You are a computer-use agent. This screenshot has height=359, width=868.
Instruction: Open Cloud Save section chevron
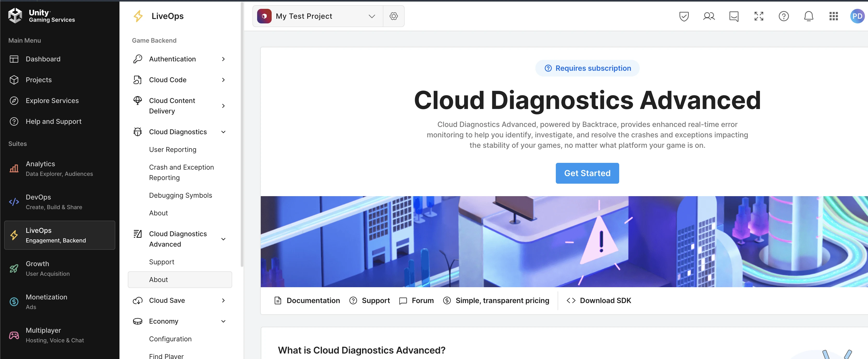[x=223, y=300]
